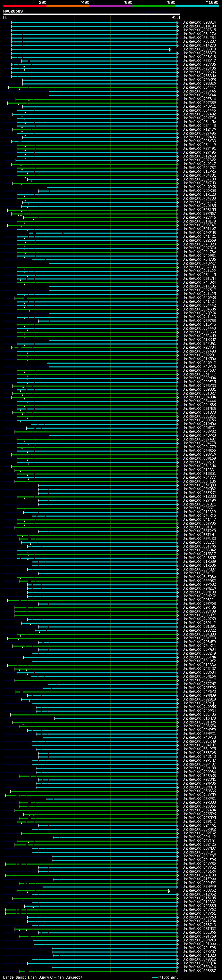Open hit UniRef100_Q9ZSJ5
222x980 pixels.
tap(199, 30)
